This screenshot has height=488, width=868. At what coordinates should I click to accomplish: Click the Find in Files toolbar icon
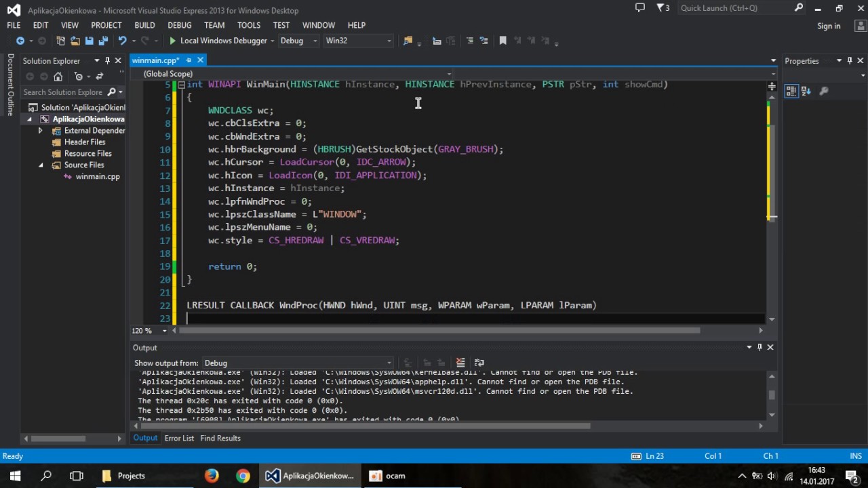tap(407, 41)
